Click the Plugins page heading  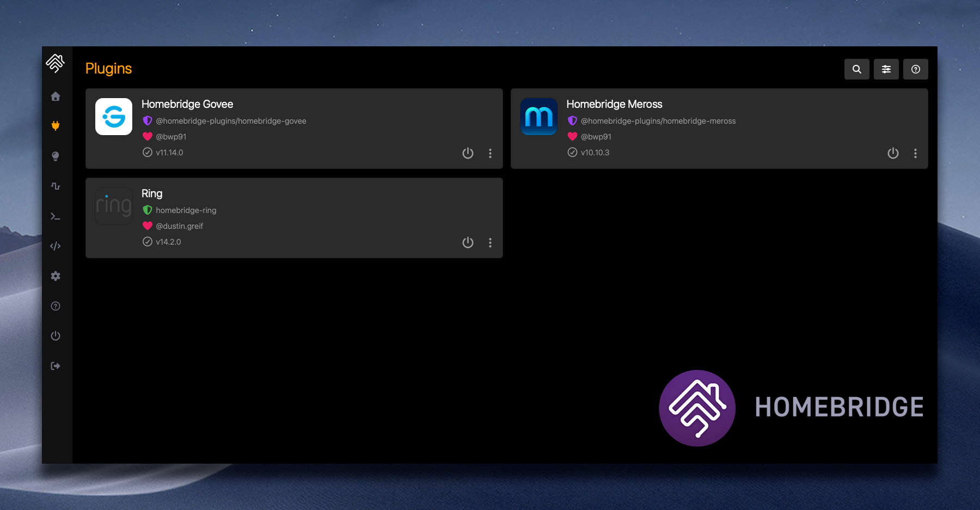[108, 69]
